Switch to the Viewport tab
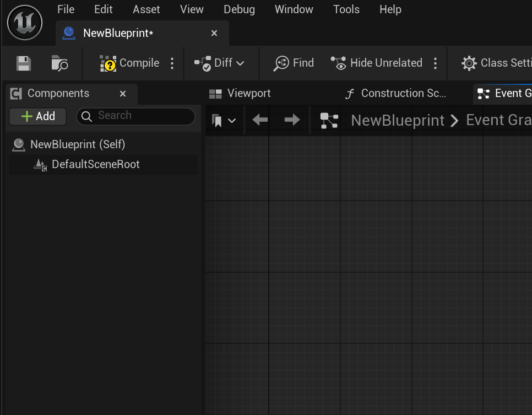 240,93
